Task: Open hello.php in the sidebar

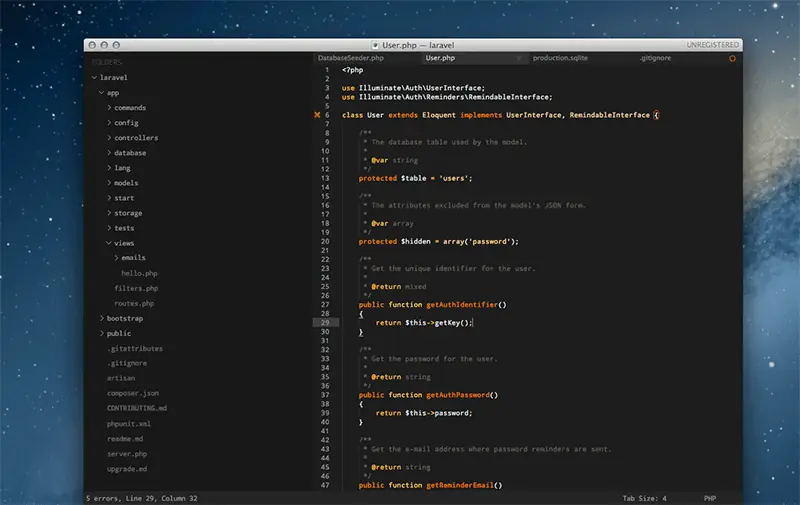Action: 139,273
